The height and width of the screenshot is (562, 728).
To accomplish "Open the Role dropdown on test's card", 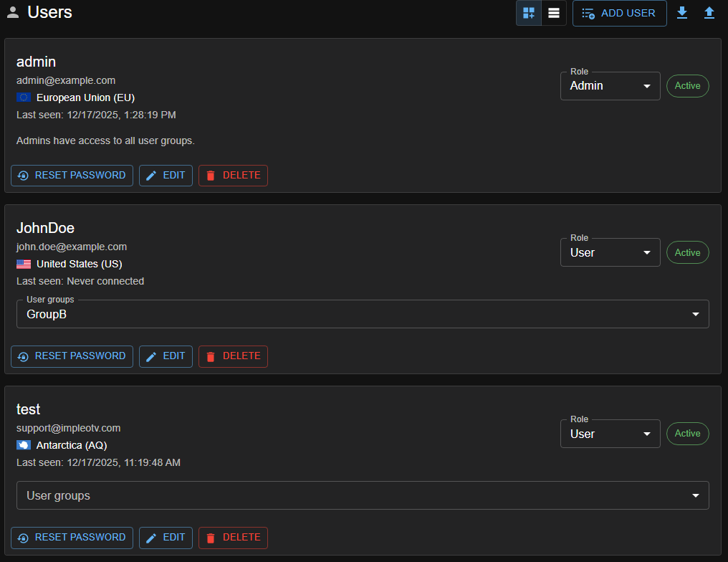I will (610, 433).
